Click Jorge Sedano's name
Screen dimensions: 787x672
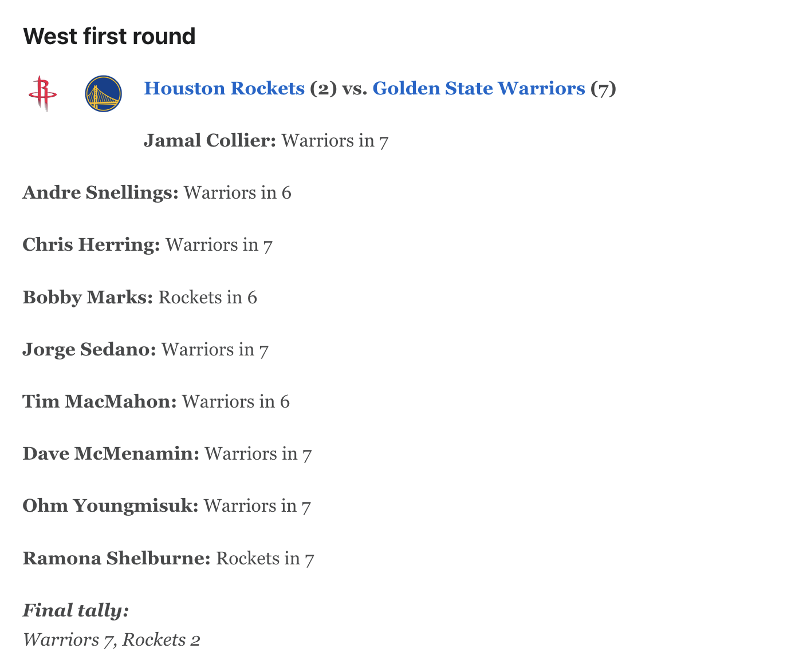[x=89, y=350]
